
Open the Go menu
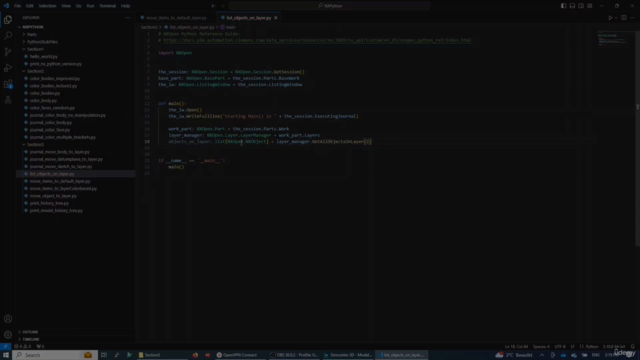tap(79, 6)
